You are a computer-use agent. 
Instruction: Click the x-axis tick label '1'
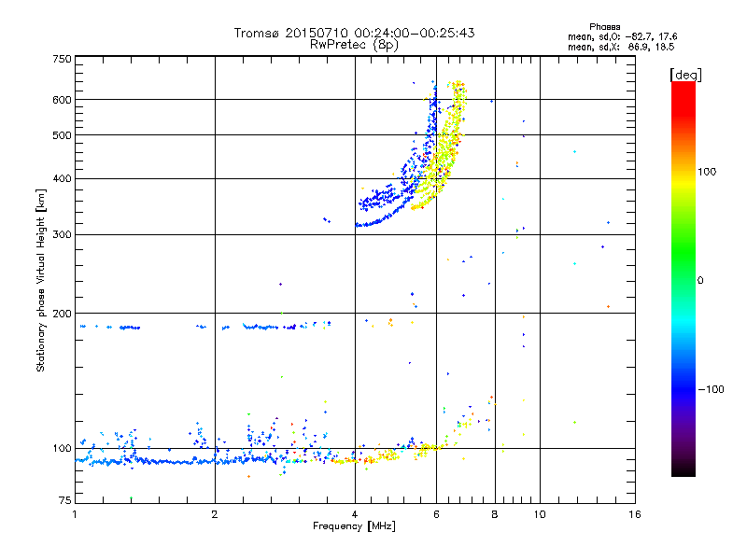coord(75,514)
